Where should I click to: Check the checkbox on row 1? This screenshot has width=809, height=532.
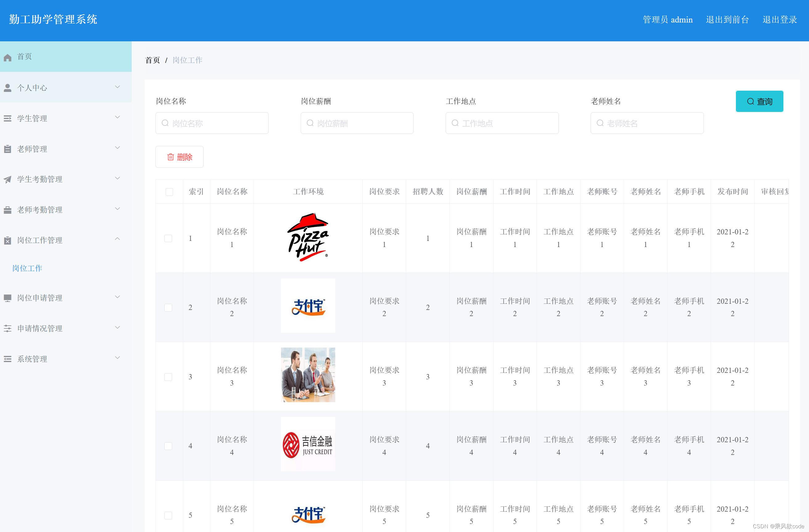tap(168, 238)
